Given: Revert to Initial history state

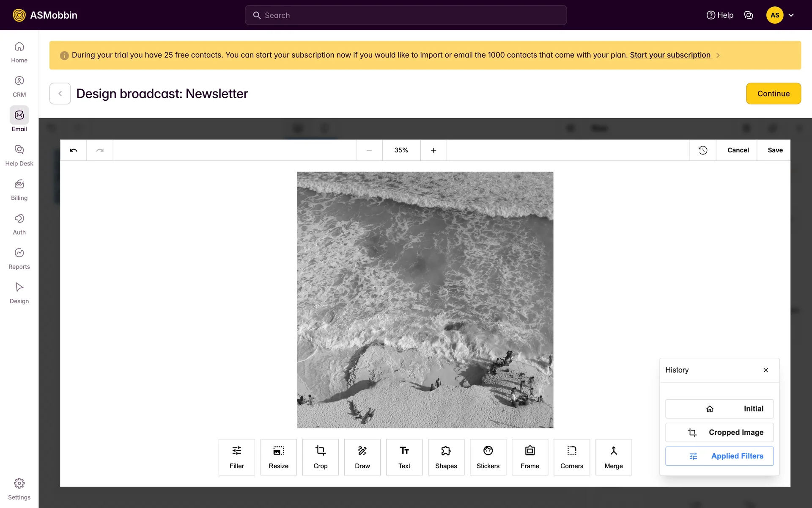Looking at the screenshot, I should point(719,409).
